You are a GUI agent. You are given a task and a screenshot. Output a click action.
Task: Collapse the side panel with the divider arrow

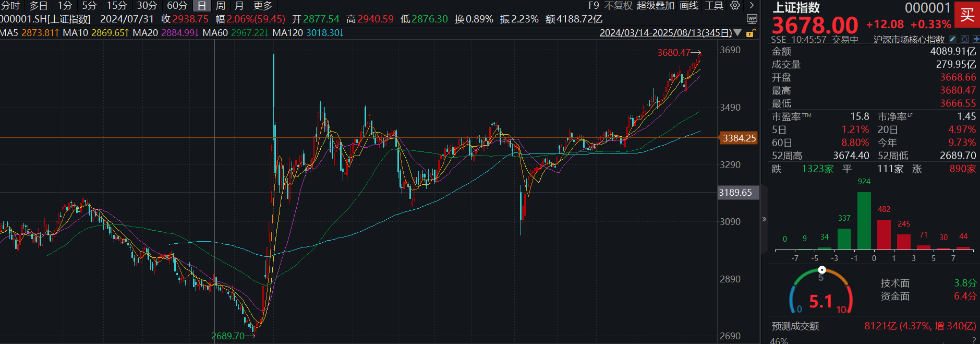click(x=764, y=219)
